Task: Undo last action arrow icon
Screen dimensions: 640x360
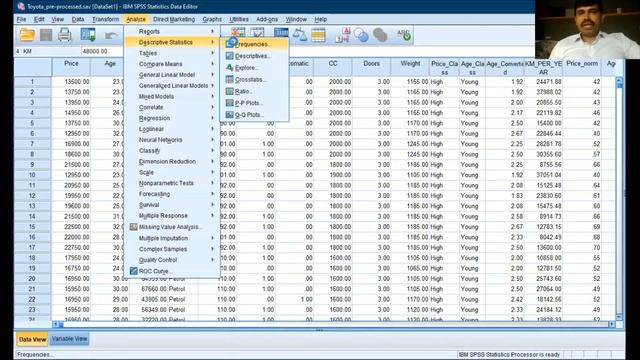Action: (111, 36)
